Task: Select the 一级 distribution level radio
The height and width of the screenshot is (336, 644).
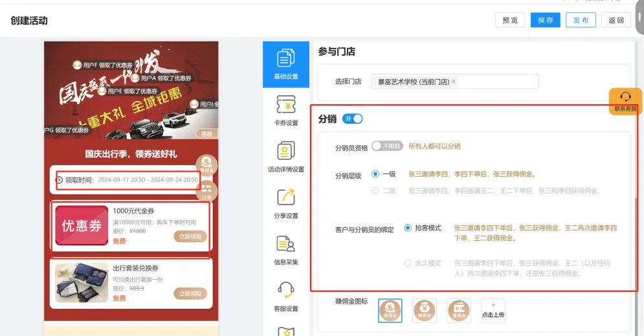Action: tap(375, 174)
